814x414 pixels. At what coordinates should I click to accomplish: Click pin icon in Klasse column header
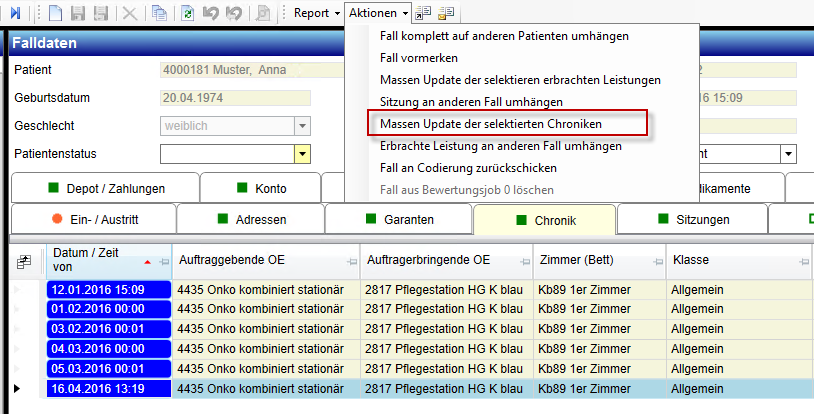tap(804, 262)
